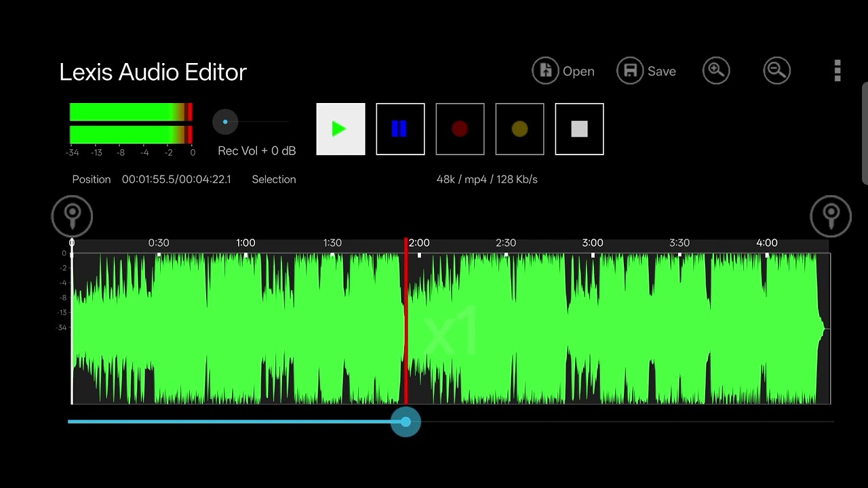Adjust the Rec Vol slider knob
This screenshot has width=868, height=488.
point(225,122)
